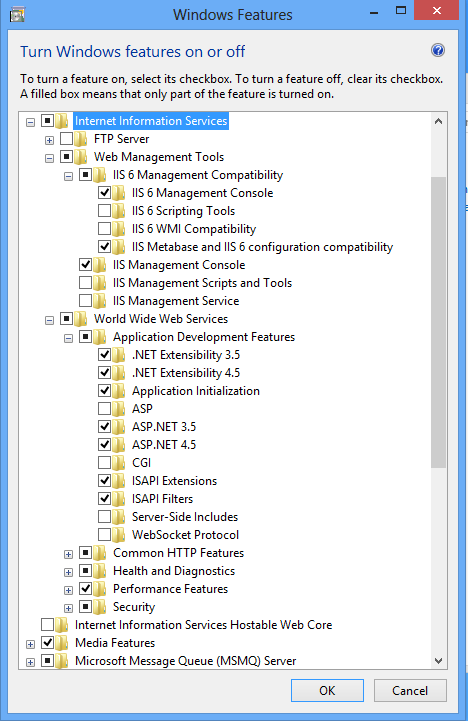
Task: Expand the Microsoft Message Queue (MSMQ) Server node
Action: (x=30, y=662)
